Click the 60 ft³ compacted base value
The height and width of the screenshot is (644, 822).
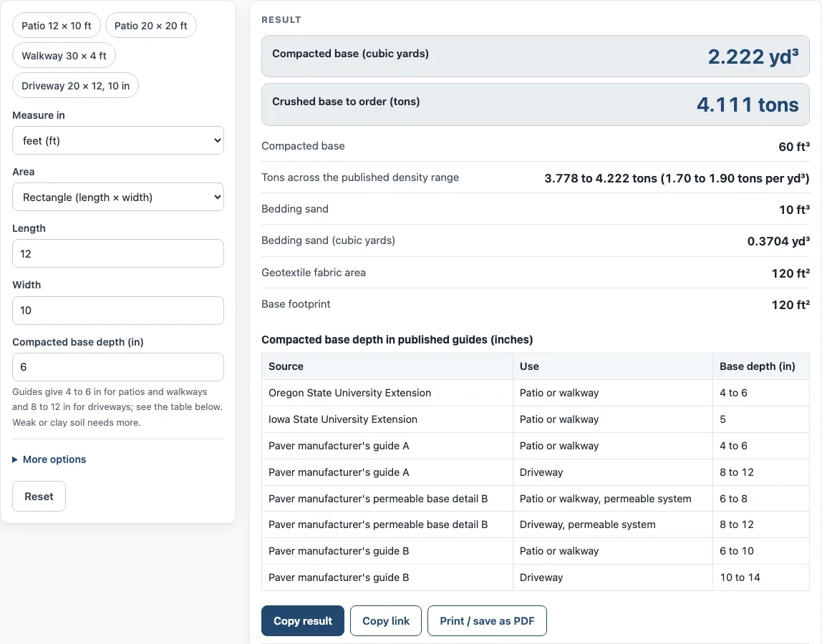pos(793,147)
